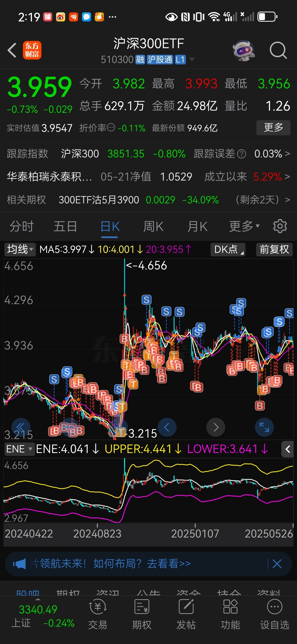Screen dimensions: 297x644
Task: Open the 交易 trade icon
Action: pyautogui.click(x=98, y=614)
